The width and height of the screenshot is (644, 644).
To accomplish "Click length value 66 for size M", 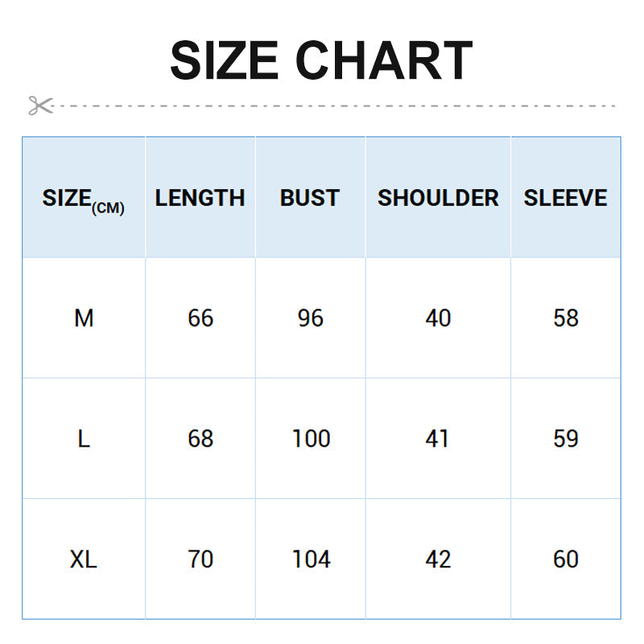I will click(x=200, y=319).
